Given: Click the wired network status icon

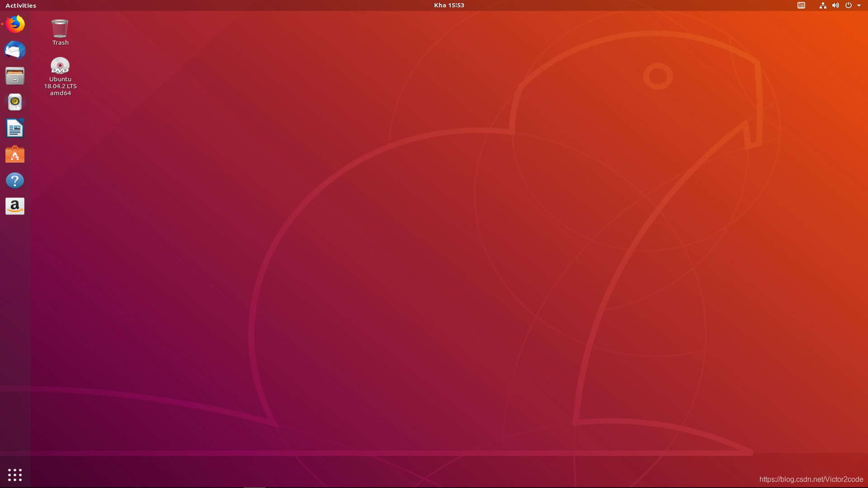Looking at the screenshot, I should (823, 5).
